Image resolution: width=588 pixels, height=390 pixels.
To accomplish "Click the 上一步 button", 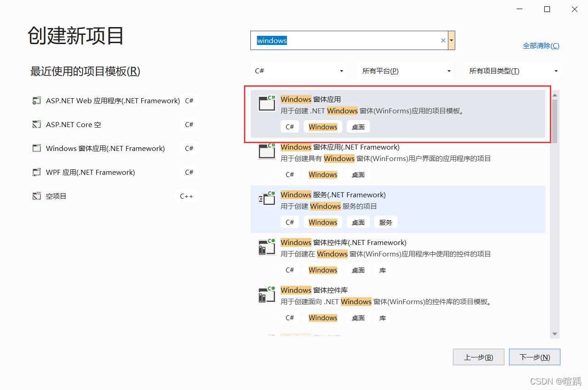I will pyautogui.click(x=479, y=357).
